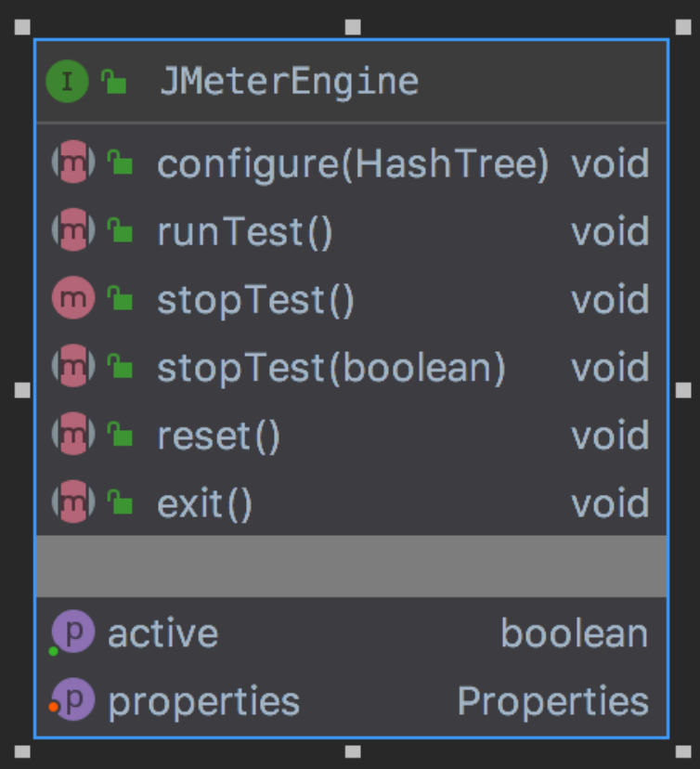Click the top center resize handle
The width and height of the screenshot is (700, 769).
coord(353,27)
